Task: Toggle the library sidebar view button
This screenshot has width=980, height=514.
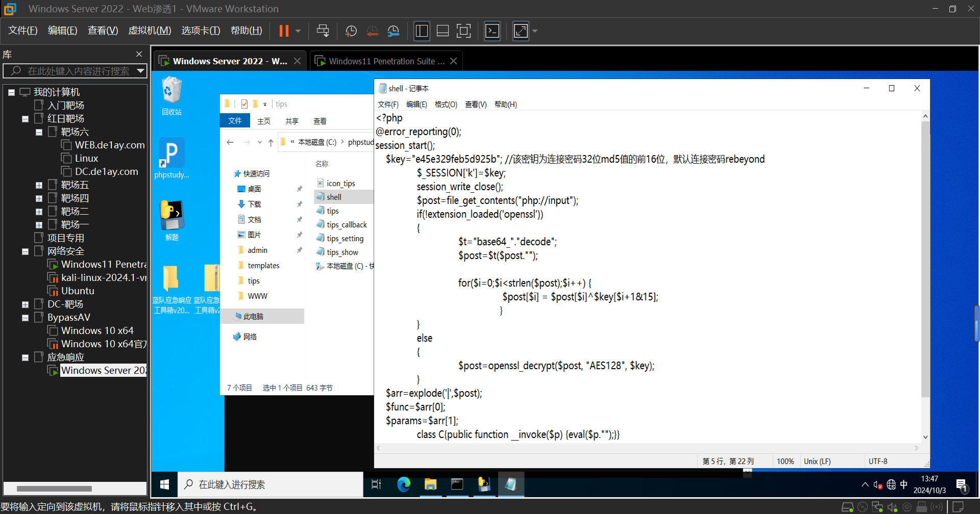Action: [x=422, y=31]
